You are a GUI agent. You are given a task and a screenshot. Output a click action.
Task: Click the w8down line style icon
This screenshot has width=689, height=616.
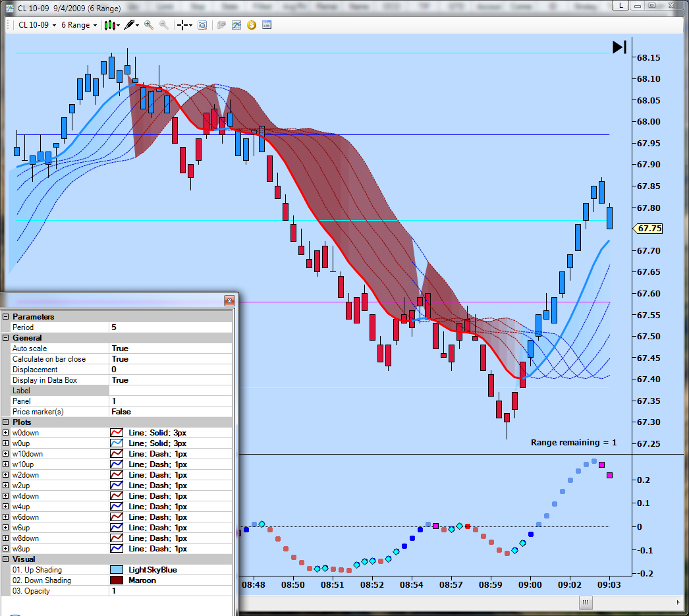[x=117, y=538]
